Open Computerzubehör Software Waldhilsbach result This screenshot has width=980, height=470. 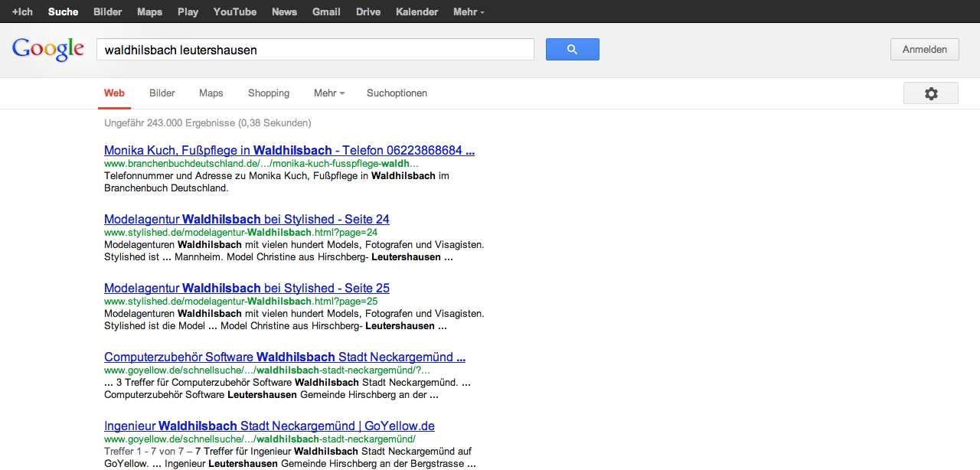pos(284,357)
